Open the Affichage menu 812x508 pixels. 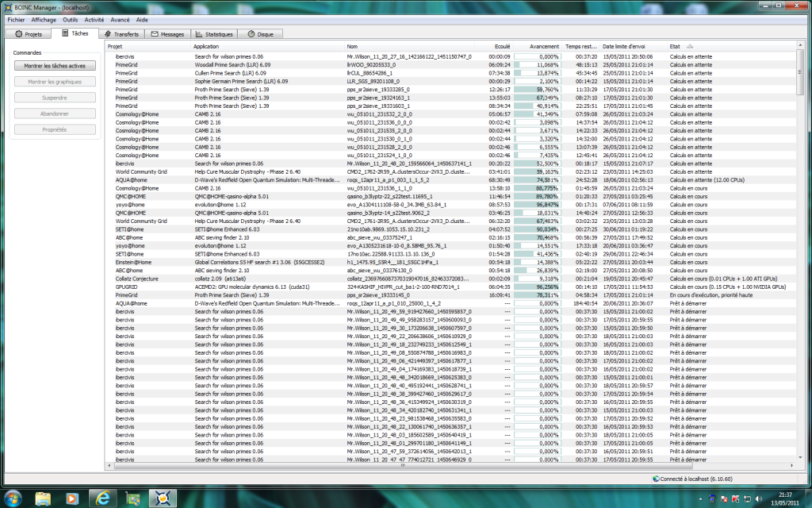tap(44, 20)
